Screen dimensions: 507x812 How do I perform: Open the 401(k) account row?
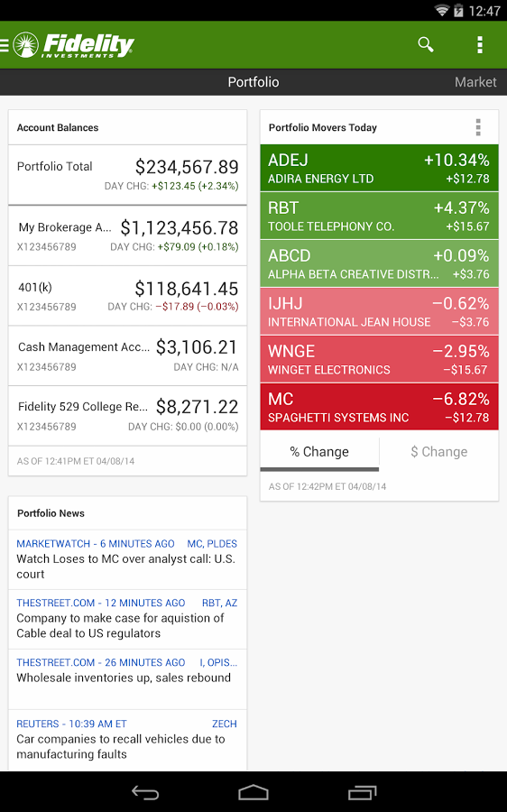(127, 296)
